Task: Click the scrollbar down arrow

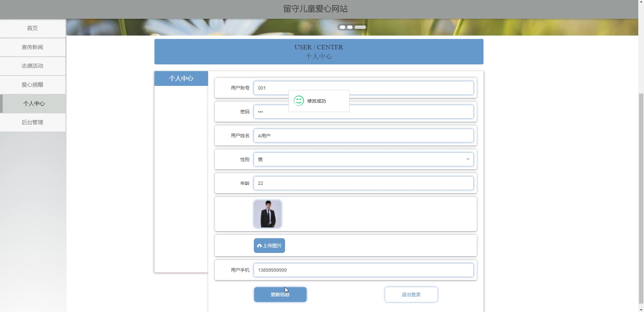Action: 641,309
